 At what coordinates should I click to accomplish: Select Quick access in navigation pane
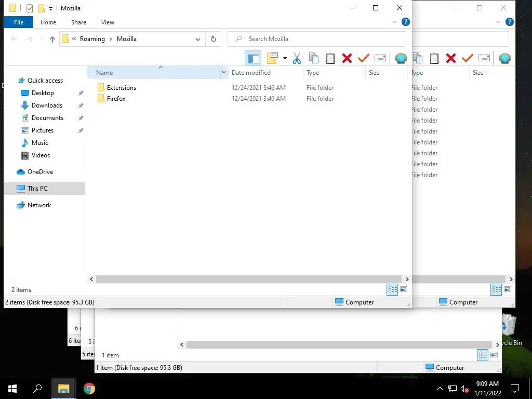click(45, 81)
